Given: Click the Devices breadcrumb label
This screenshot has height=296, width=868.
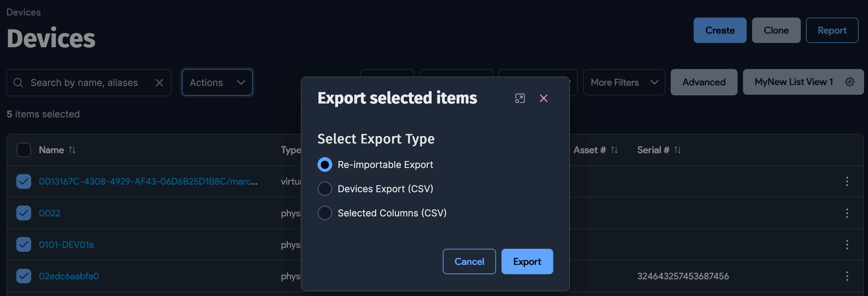Looking at the screenshot, I should point(23,12).
